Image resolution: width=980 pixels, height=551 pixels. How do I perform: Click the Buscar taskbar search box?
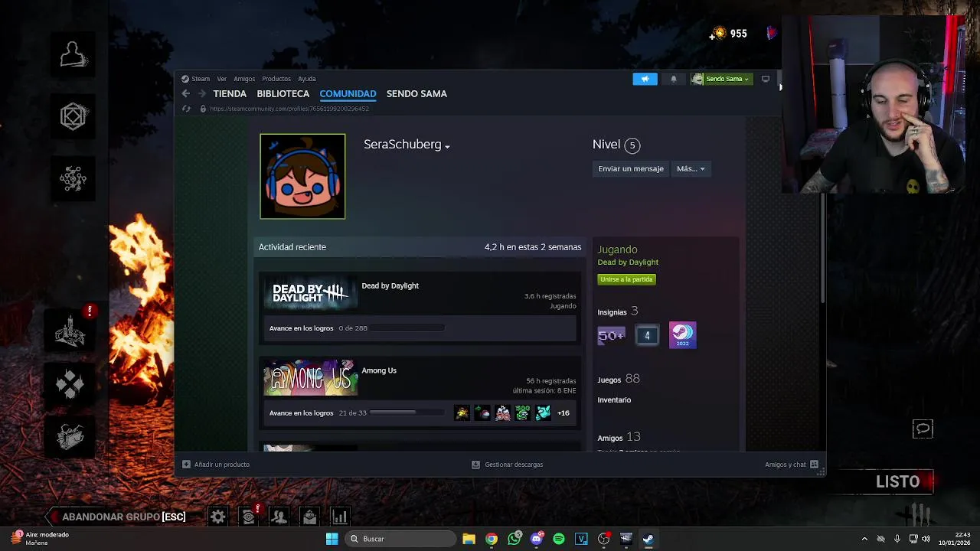[400, 539]
